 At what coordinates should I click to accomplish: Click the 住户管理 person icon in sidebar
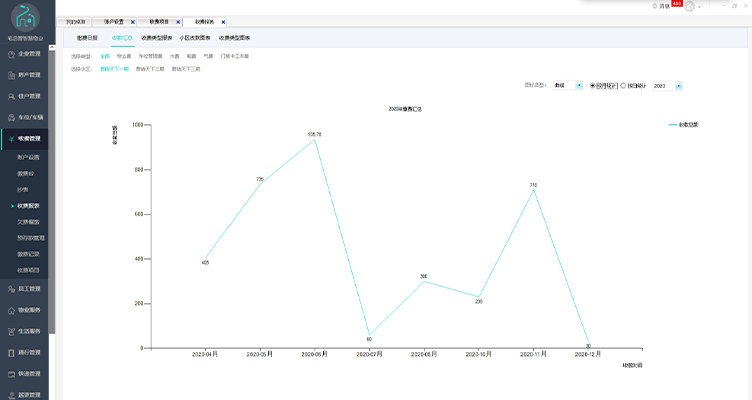coord(10,96)
